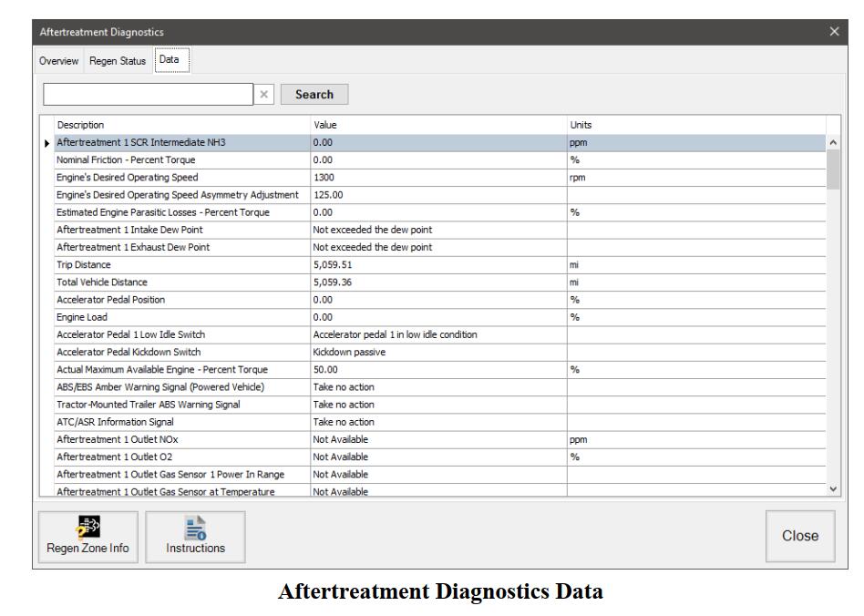The width and height of the screenshot is (864, 616).
Task: Switch to the Overview tab
Action: coord(58,61)
